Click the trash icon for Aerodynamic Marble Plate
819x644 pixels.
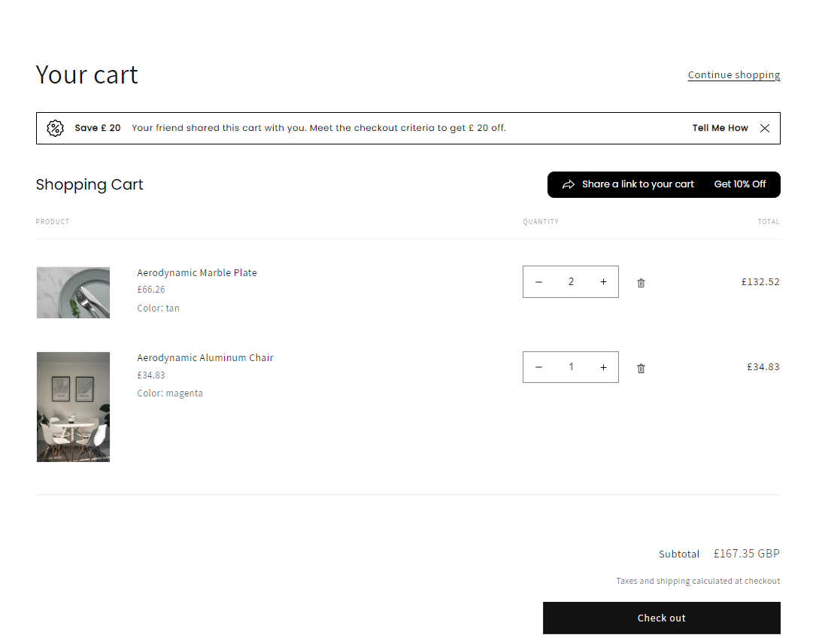pyautogui.click(x=641, y=283)
